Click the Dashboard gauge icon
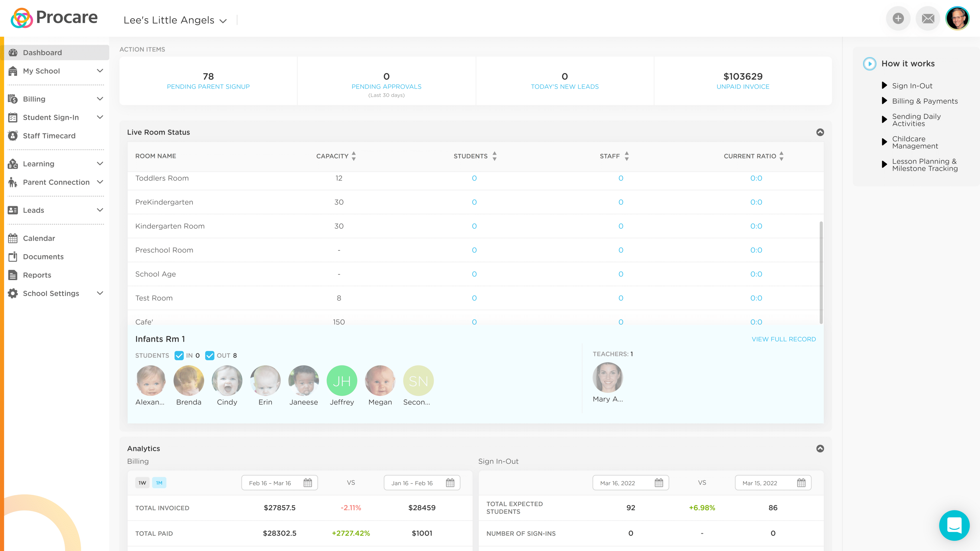 (x=13, y=52)
